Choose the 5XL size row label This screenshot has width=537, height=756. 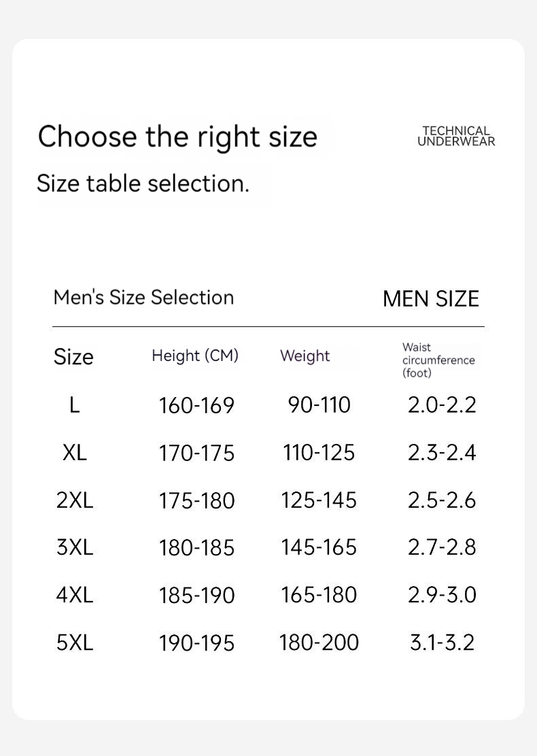75,642
